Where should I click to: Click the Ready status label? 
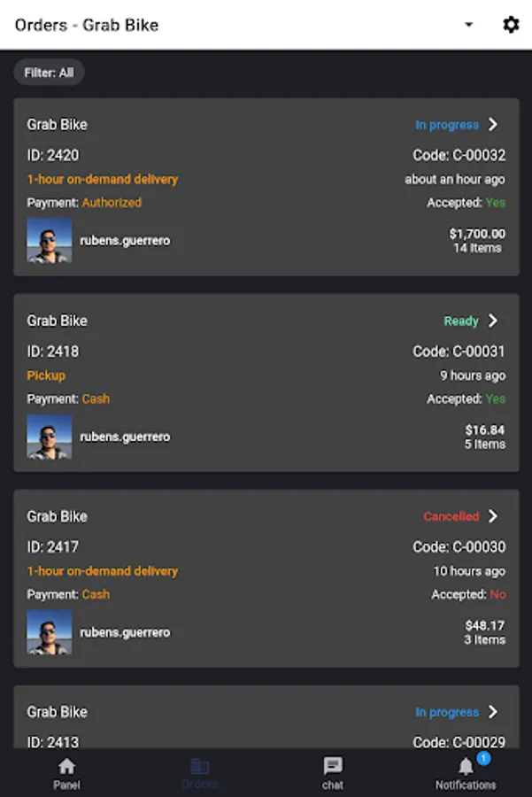point(461,321)
